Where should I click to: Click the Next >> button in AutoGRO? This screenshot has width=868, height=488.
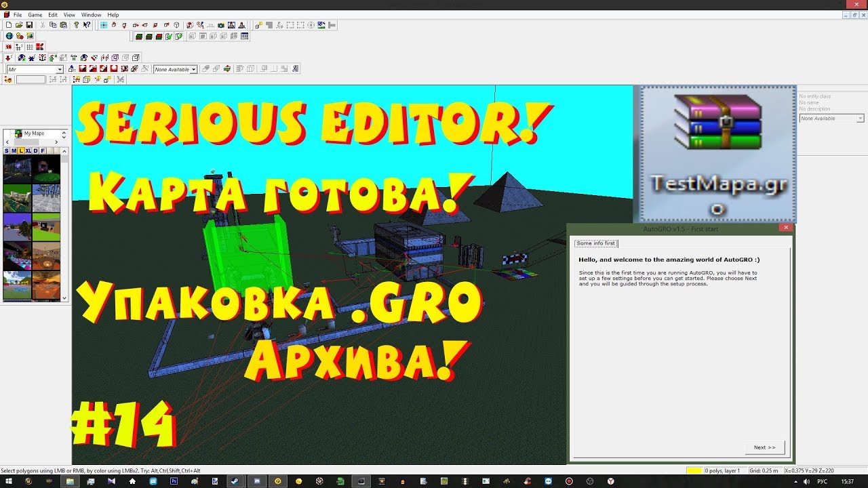coord(764,447)
